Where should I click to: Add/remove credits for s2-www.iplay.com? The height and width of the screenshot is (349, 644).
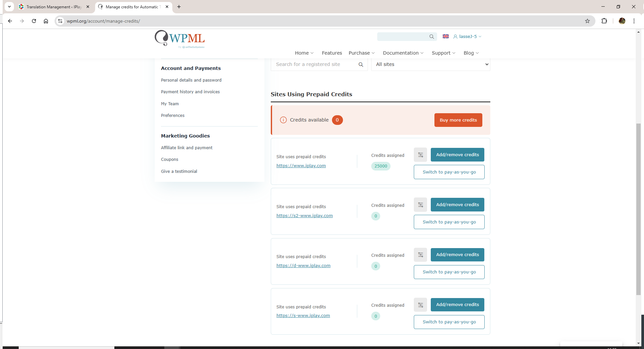point(457,205)
